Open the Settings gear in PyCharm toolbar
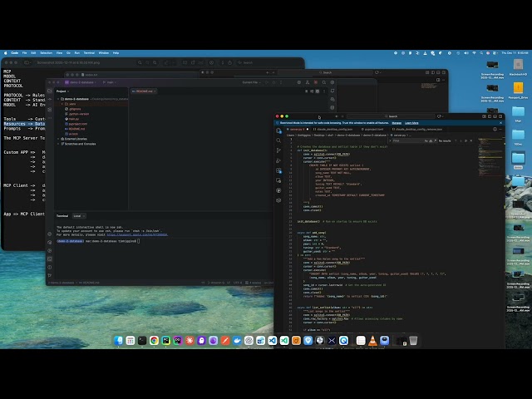532x399 pixels. (x=332, y=82)
